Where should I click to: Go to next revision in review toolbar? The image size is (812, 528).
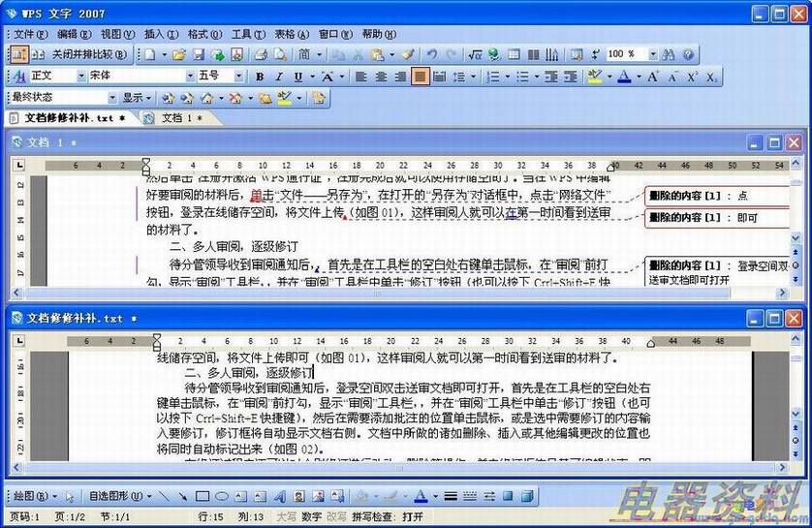point(187,97)
